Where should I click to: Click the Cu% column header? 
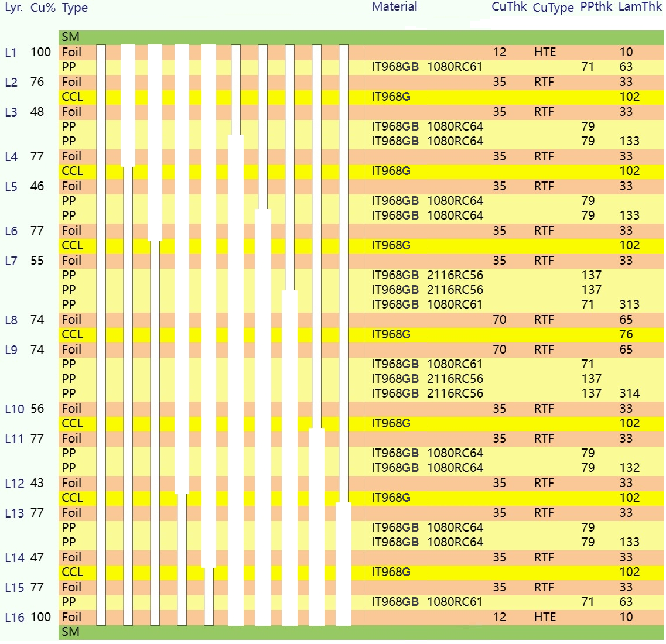[42, 8]
